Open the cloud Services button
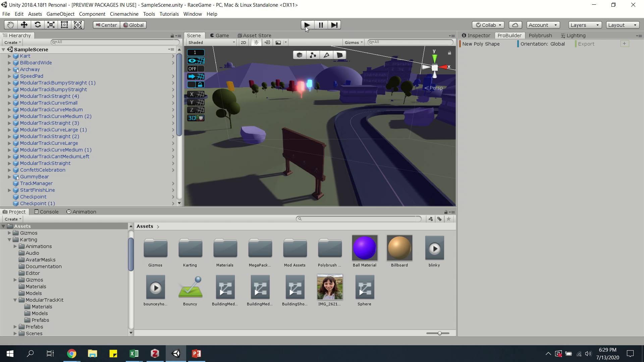This screenshot has height=362, width=644. (515, 25)
